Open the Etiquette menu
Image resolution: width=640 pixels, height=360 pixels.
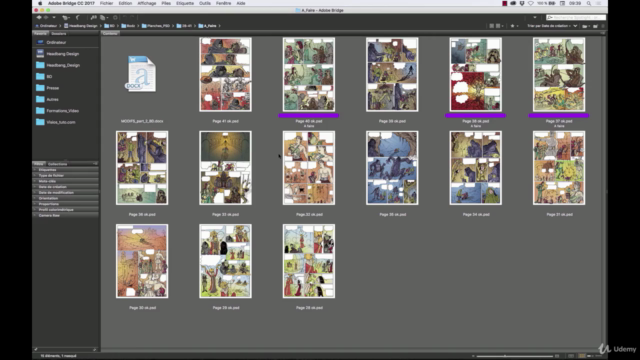(185, 3)
